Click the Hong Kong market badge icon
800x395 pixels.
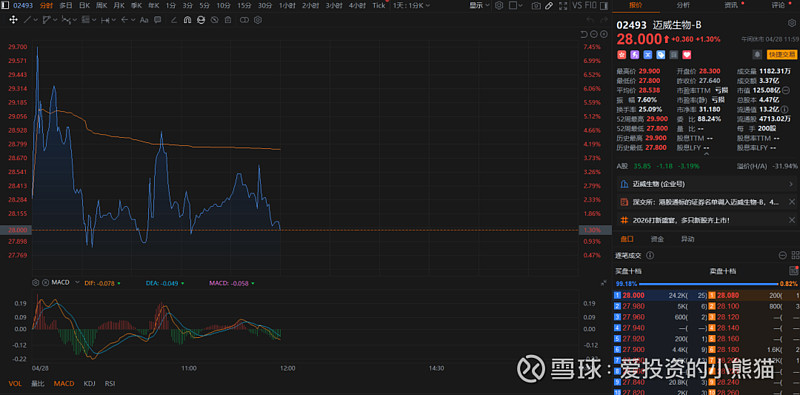pos(621,54)
